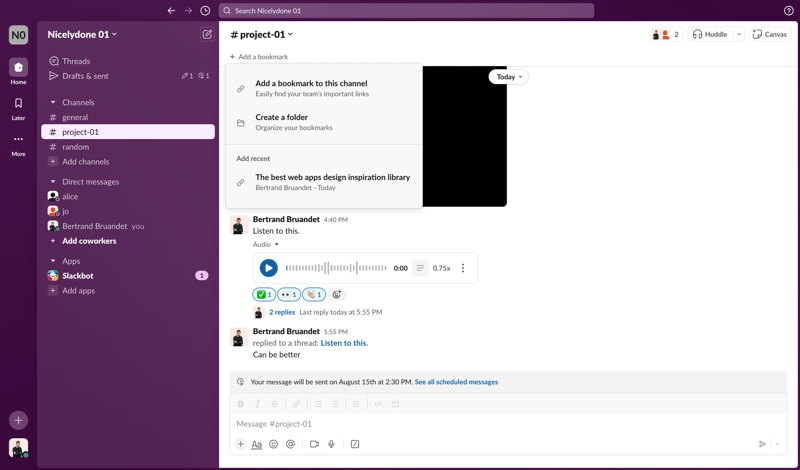Open emoji picker in composer

coord(273,444)
